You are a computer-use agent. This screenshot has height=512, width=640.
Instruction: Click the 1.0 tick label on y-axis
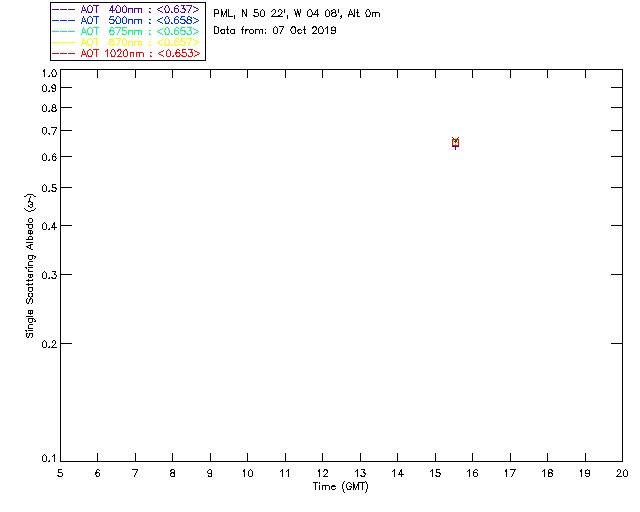(x=49, y=74)
